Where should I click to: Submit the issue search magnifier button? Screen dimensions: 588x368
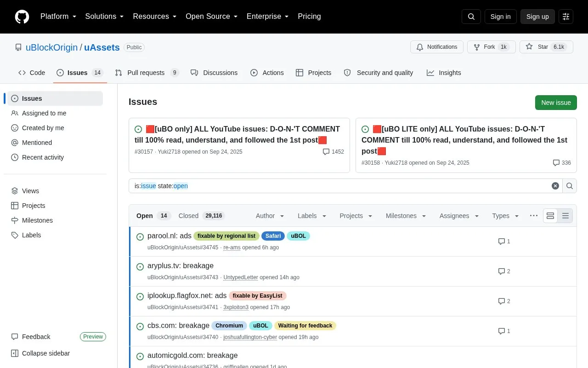point(570,186)
